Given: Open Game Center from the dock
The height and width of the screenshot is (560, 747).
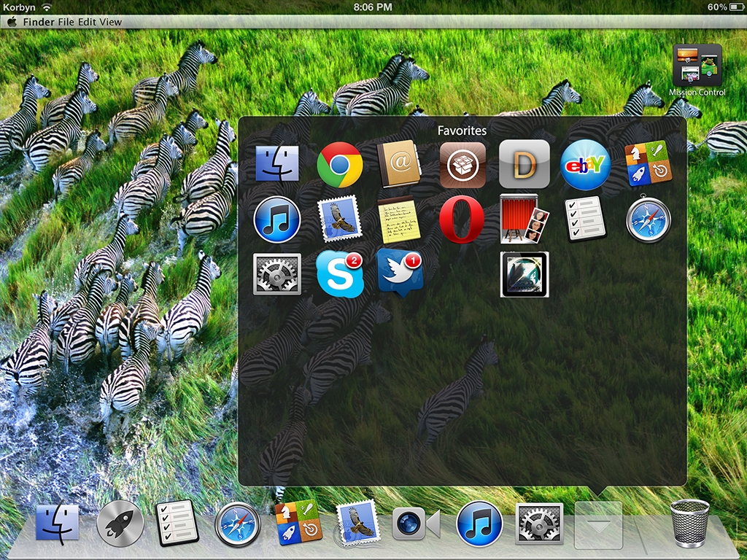Looking at the screenshot, I should pos(298,523).
